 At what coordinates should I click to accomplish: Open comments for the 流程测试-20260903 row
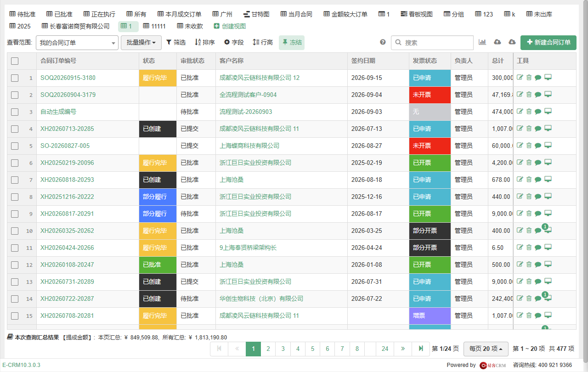click(538, 112)
